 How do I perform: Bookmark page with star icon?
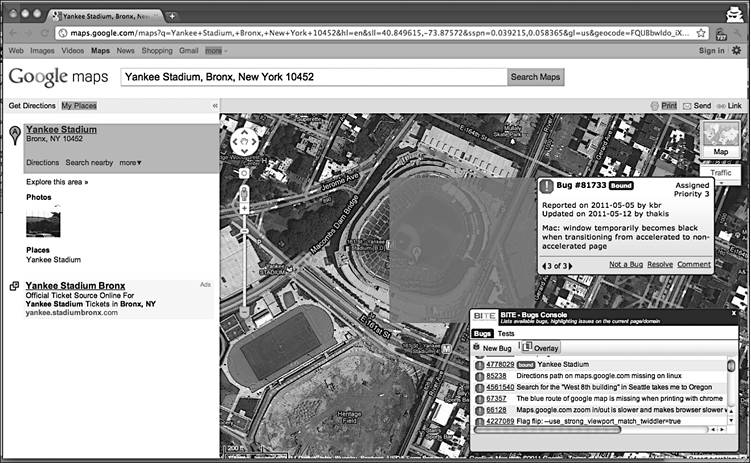701,33
